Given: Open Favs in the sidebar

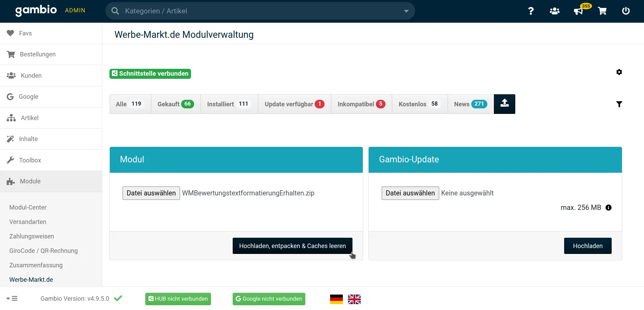Looking at the screenshot, I should tap(51, 33).
